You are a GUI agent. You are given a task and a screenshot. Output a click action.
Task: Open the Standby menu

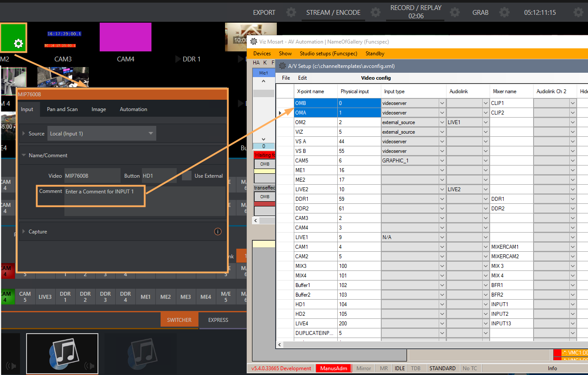click(375, 54)
